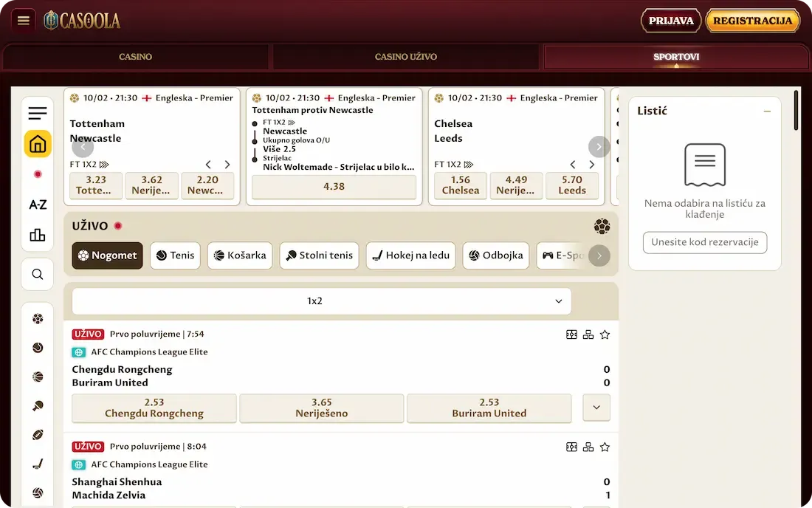The width and height of the screenshot is (812, 508).
Task: Select the tennis sport icon in sidebar
Action: (x=37, y=347)
